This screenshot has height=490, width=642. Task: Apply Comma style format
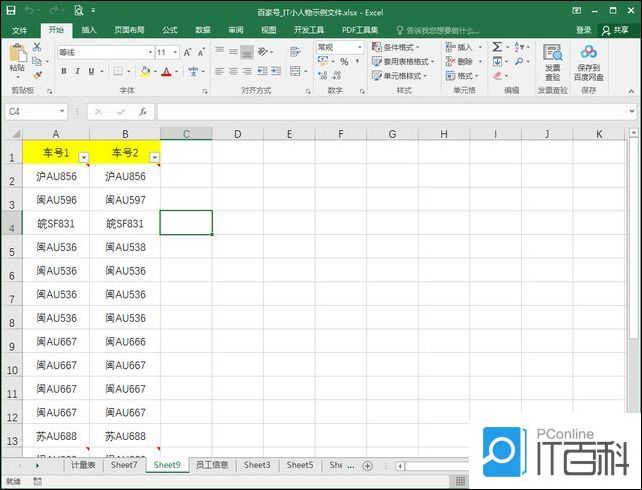click(357, 61)
